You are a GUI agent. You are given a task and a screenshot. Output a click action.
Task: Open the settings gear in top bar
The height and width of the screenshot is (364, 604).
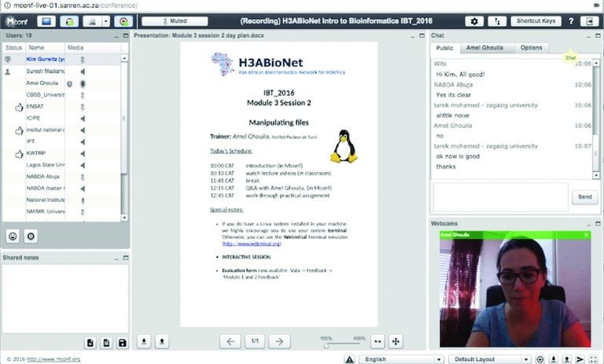[474, 21]
